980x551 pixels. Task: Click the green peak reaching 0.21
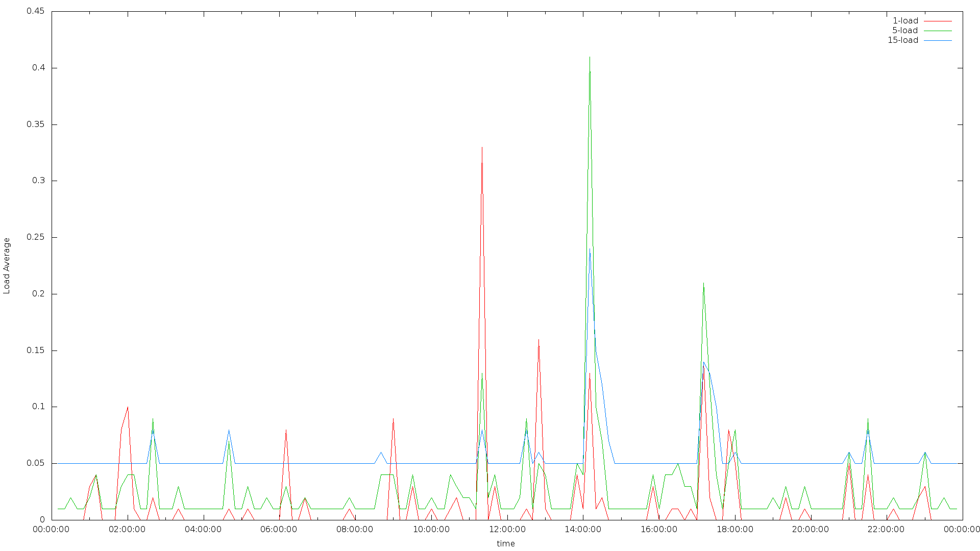pyautogui.click(x=703, y=284)
